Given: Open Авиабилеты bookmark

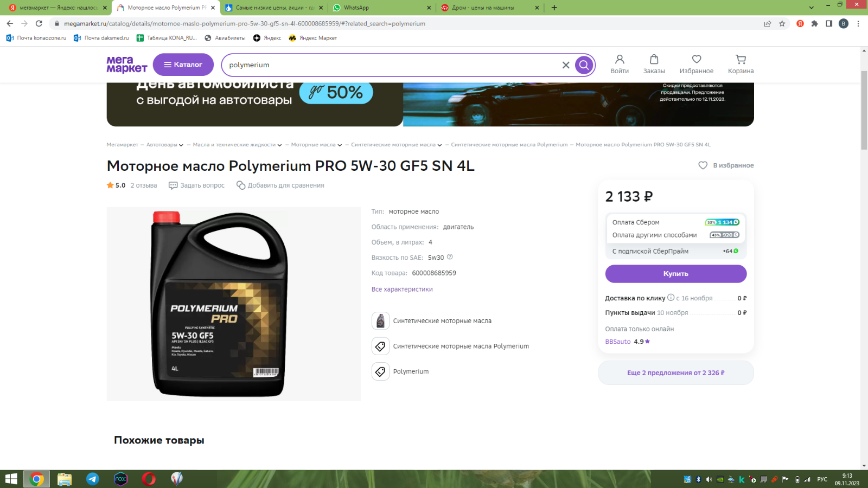Looking at the screenshot, I should [x=225, y=38].
